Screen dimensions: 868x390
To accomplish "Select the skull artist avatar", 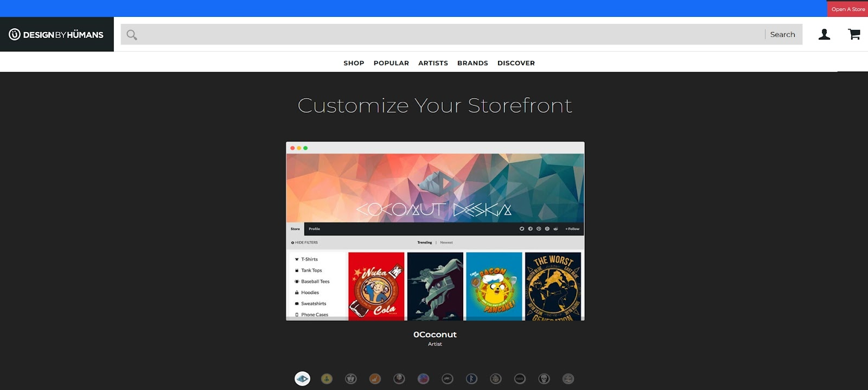I will tap(544, 379).
